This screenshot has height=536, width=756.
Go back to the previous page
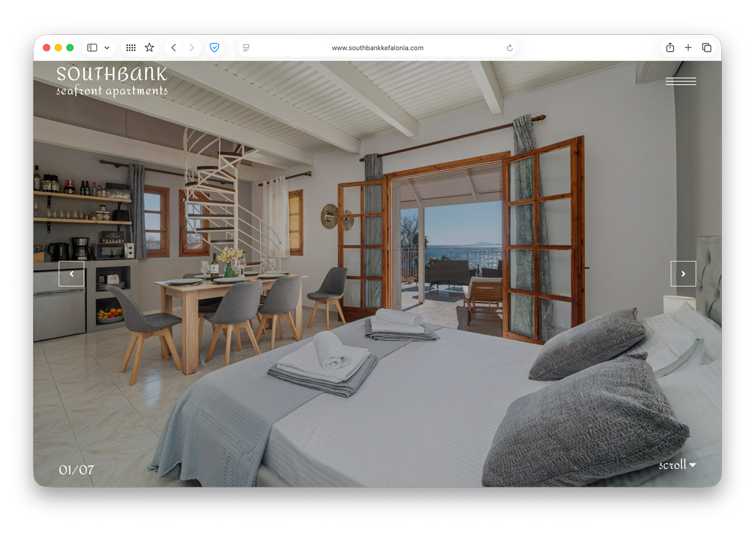[x=174, y=48]
